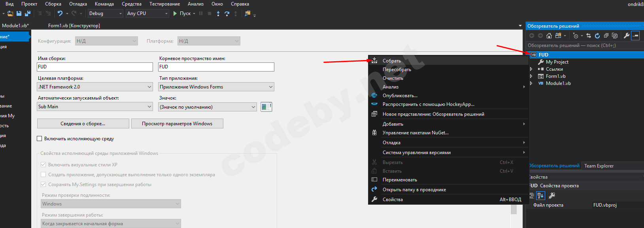This screenshot has width=644, height=228.
Task: Open the Сборка menu in the menu bar
Action: point(53,4)
